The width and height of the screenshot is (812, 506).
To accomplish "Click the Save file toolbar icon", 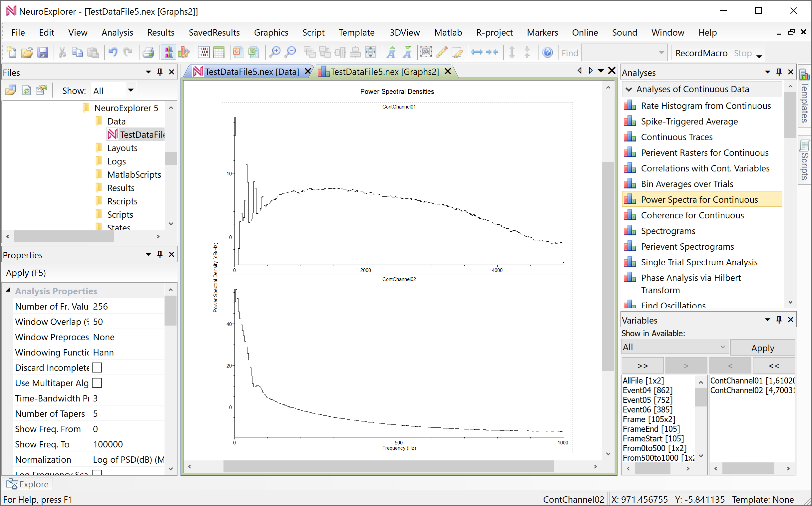I will [x=43, y=53].
